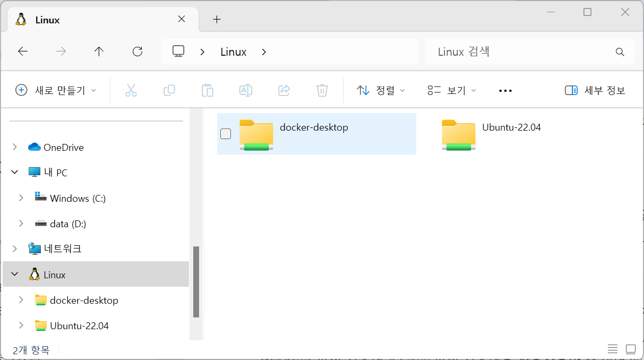Click chevron after Linux in address bar

point(264,52)
